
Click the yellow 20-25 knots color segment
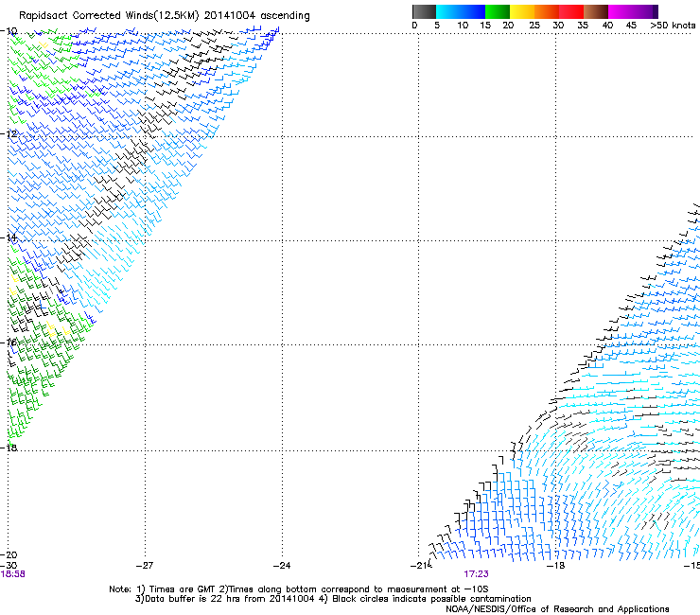click(x=522, y=11)
